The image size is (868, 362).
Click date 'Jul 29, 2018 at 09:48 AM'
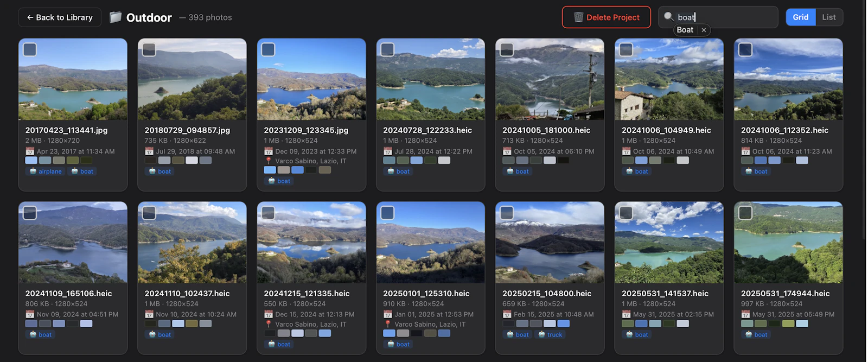click(195, 151)
